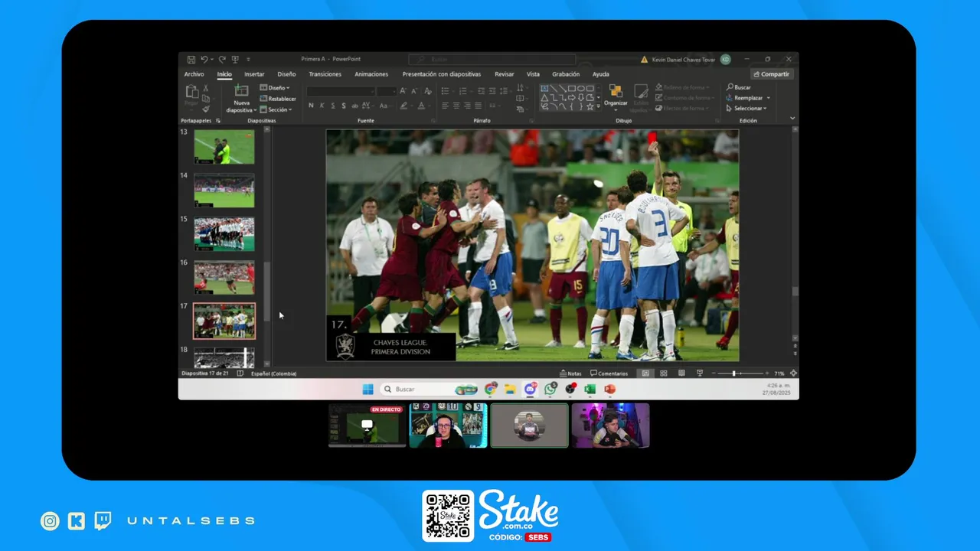Click the Format Painter brush icon
Image resolution: width=980 pixels, height=551 pixels.
point(206,109)
